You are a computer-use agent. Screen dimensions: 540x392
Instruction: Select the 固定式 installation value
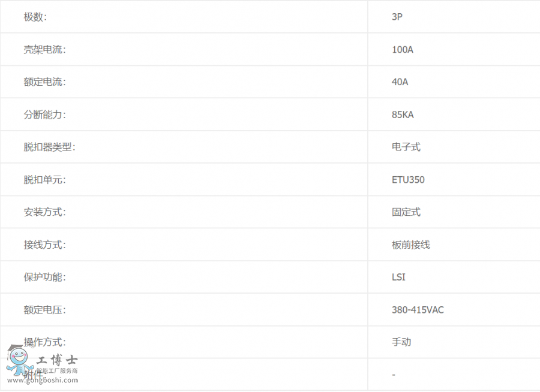pyautogui.click(x=406, y=212)
